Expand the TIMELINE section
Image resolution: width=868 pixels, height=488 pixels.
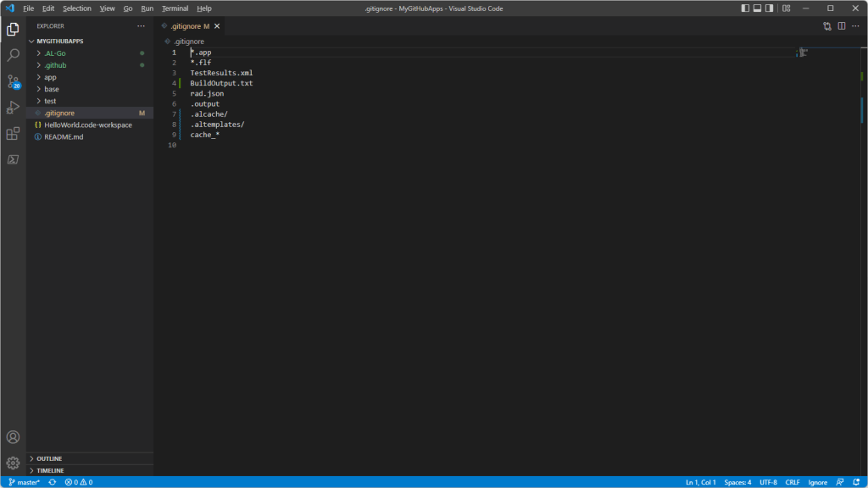90,470
